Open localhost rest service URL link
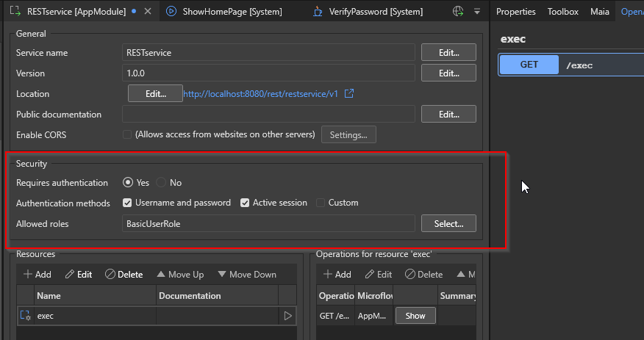Image resolution: width=644 pixels, height=340 pixels. point(260,94)
